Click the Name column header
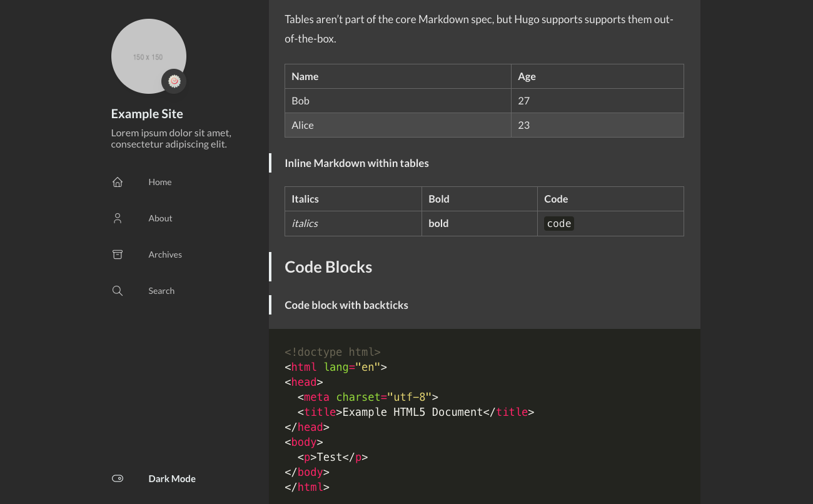This screenshot has height=504, width=813. point(398,76)
